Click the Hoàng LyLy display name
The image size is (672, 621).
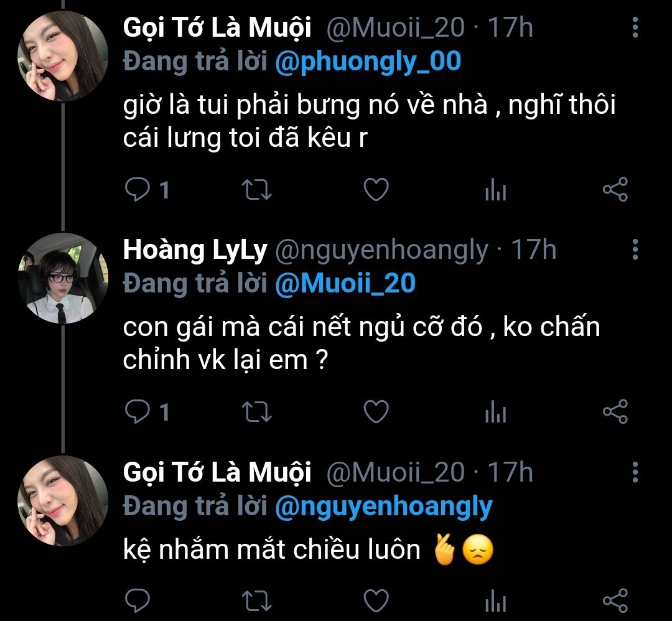(x=195, y=250)
